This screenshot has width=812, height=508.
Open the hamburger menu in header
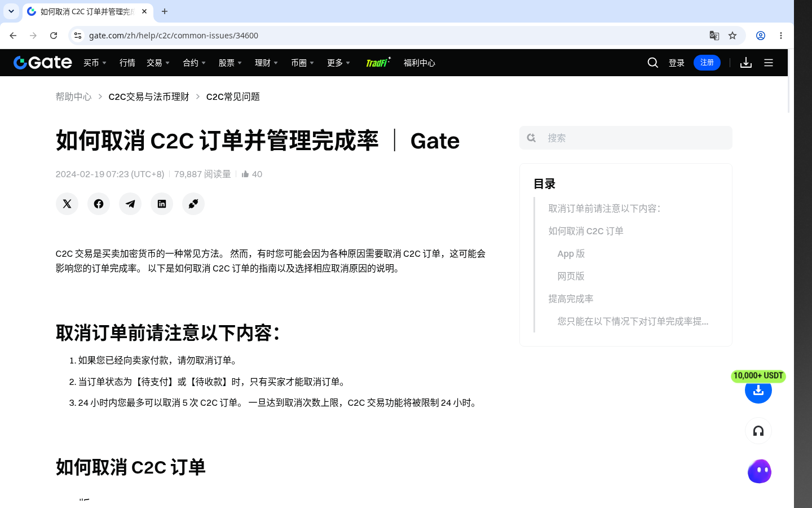tap(769, 63)
